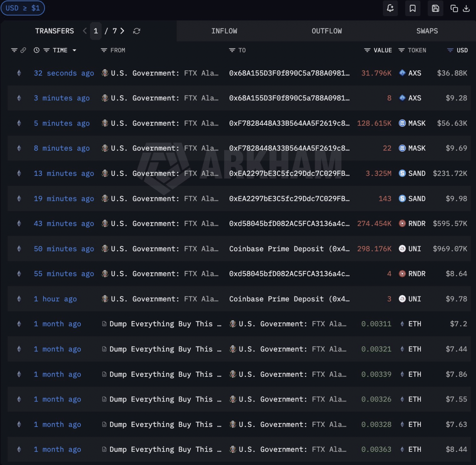
Task: Open the 13 minutes ago transaction link
Action: pos(64,173)
